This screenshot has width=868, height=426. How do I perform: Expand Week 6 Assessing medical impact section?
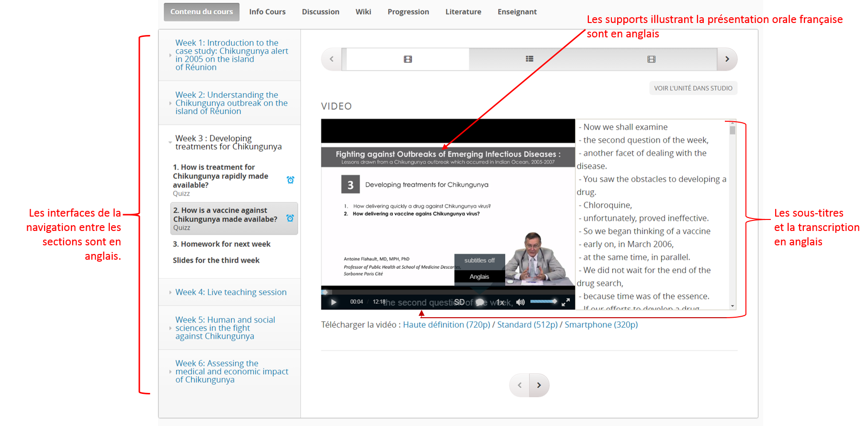(230, 371)
